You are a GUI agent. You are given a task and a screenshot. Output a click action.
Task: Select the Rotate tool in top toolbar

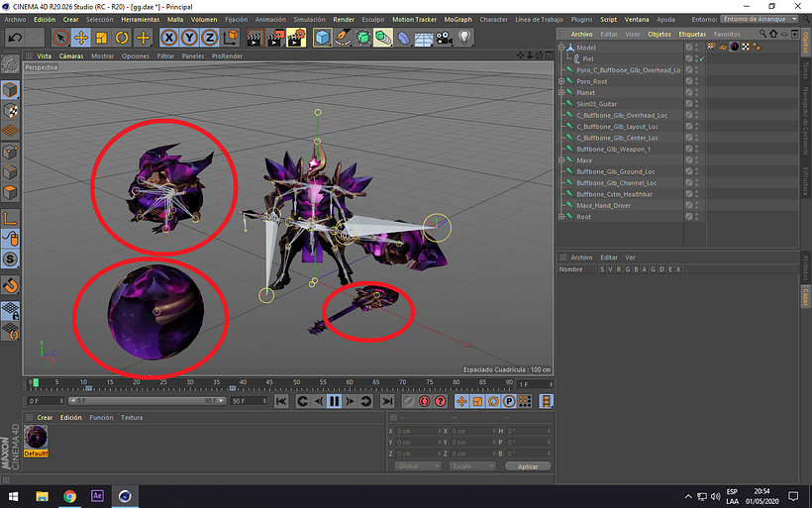pos(122,38)
